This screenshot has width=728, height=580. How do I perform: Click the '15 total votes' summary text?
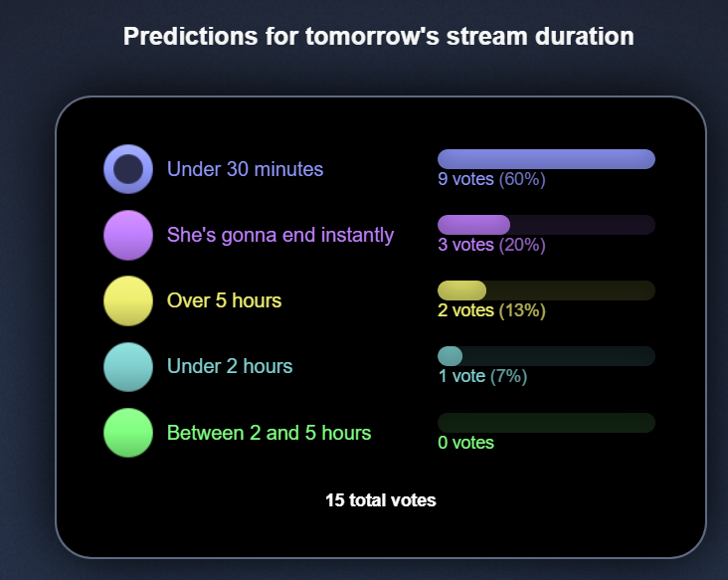point(380,499)
